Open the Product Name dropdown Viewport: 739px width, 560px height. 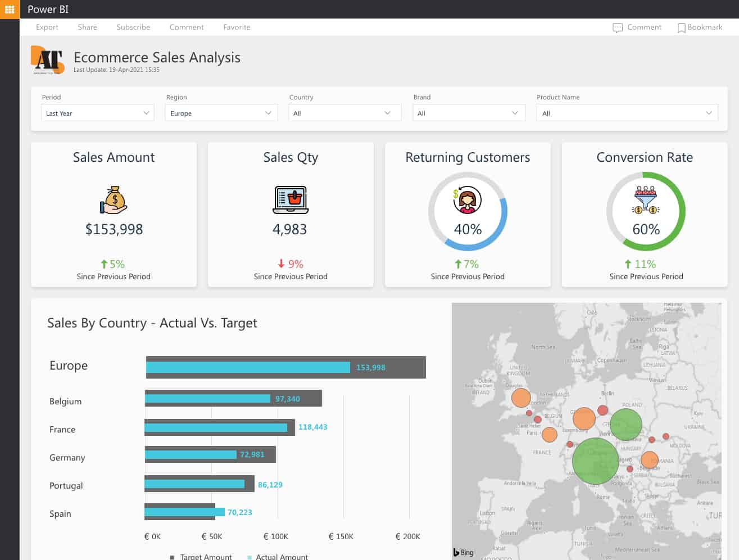[x=627, y=113]
